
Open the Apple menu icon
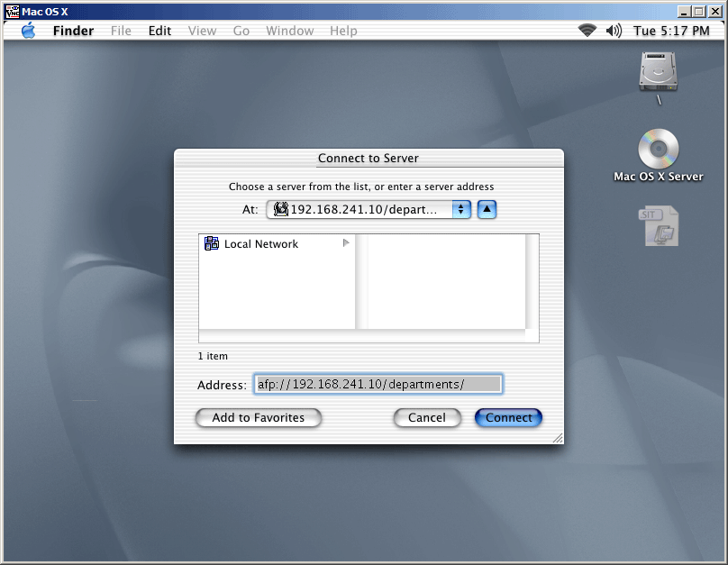coord(28,31)
